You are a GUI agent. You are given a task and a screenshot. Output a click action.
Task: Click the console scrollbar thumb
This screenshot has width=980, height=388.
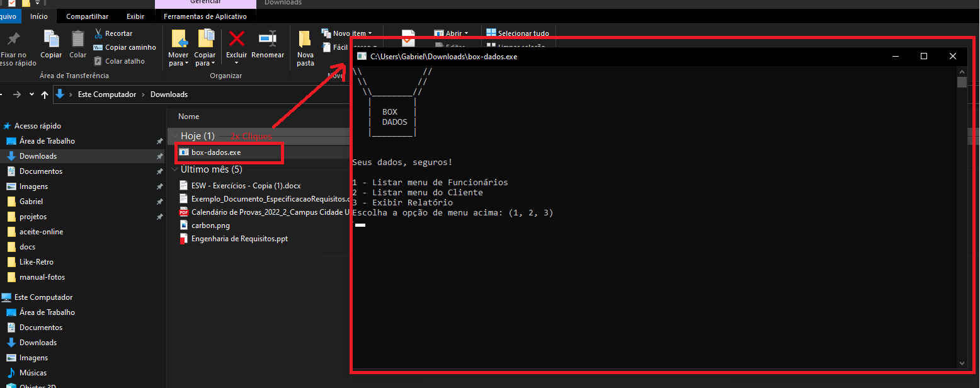pos(962,83)
